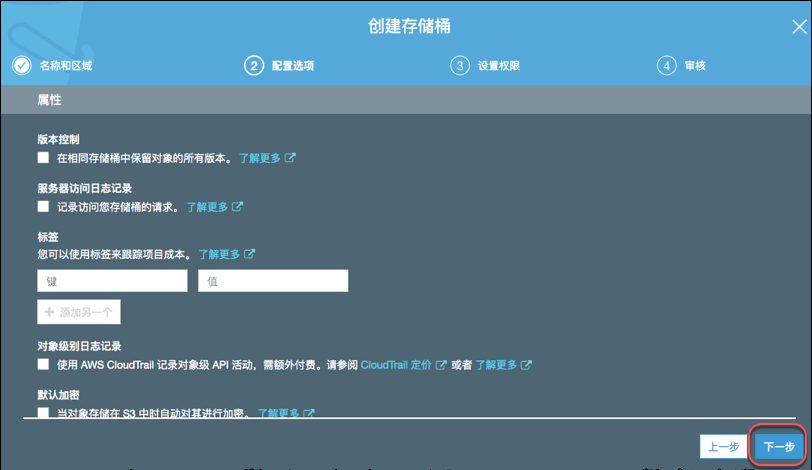Viewport: 812px width, 470px height.
Task: Click 下一步 to proceed
Action: pyautogui.click(x=779, y=447)
